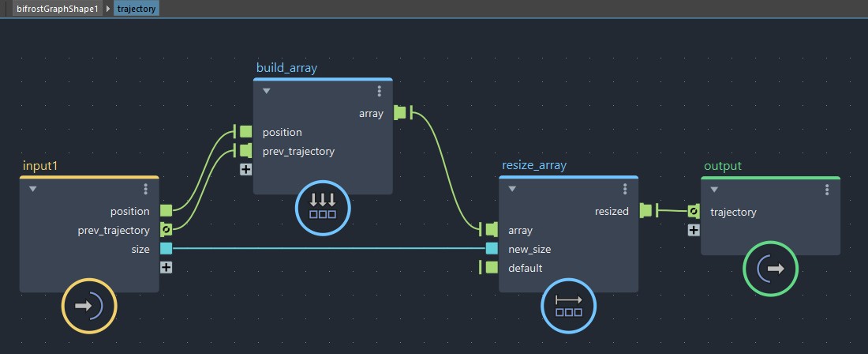Open the three-dot menu on build_array node

tap(380, 91)
